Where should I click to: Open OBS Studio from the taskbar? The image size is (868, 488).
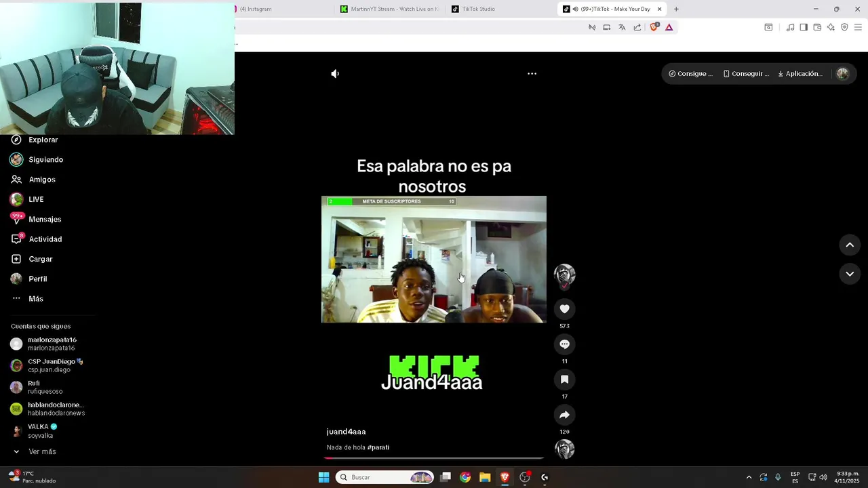pyautogui.click(x=524, y=477)
